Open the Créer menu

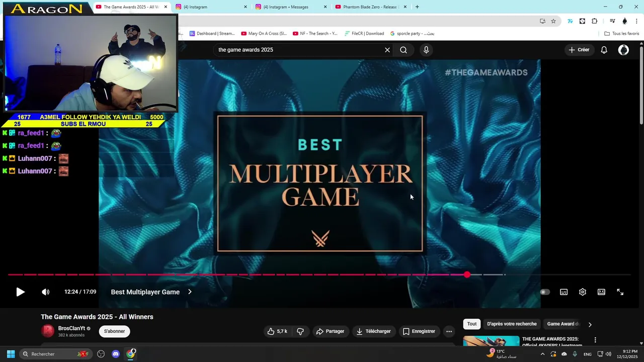point(579,50)
